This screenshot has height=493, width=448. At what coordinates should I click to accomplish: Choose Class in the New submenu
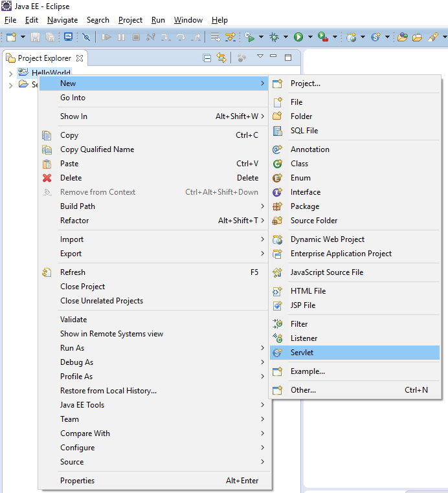(355, 164)
